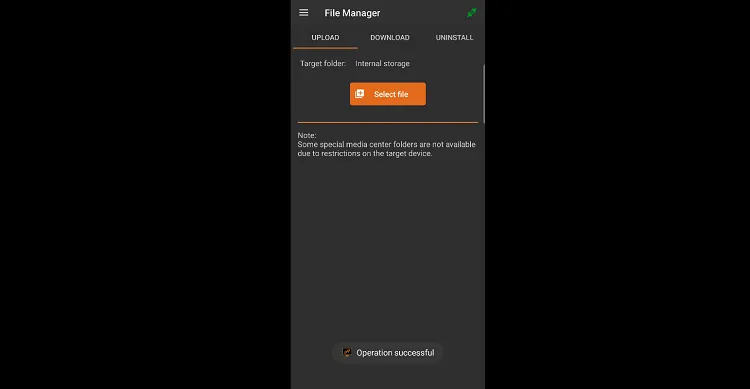Tap the orange Select file button
Viewport: 750px width, 389px height.
tap(388, 94)
